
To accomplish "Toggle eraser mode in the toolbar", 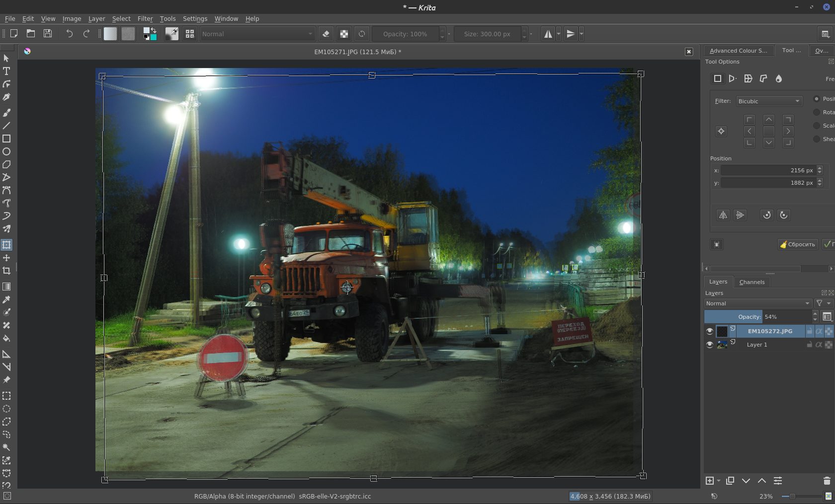I will (x=326, y=34).
